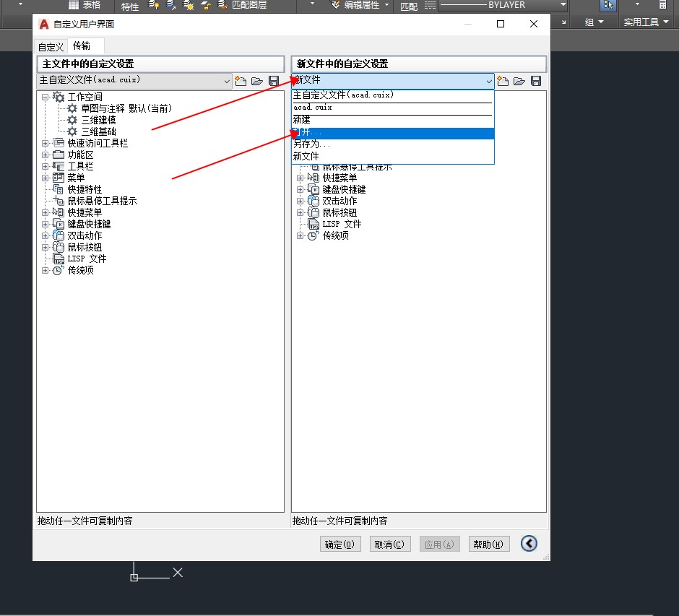Open the 帮助(H) help button
This screenshot has height=616, width=679.
[x=489, y=545]
